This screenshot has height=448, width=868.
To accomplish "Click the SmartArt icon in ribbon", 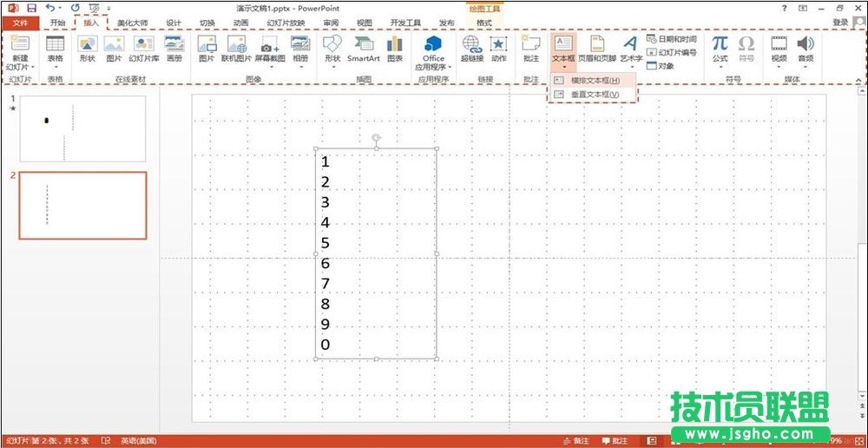I will 364,48.
